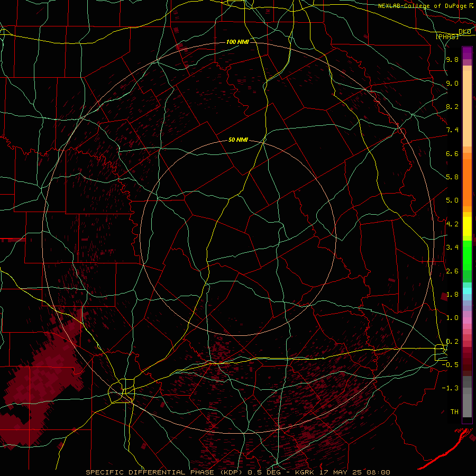This screenshot has height=476, width=476.
Task: Click the 17 MAY 25 date text
Action: 342,472
